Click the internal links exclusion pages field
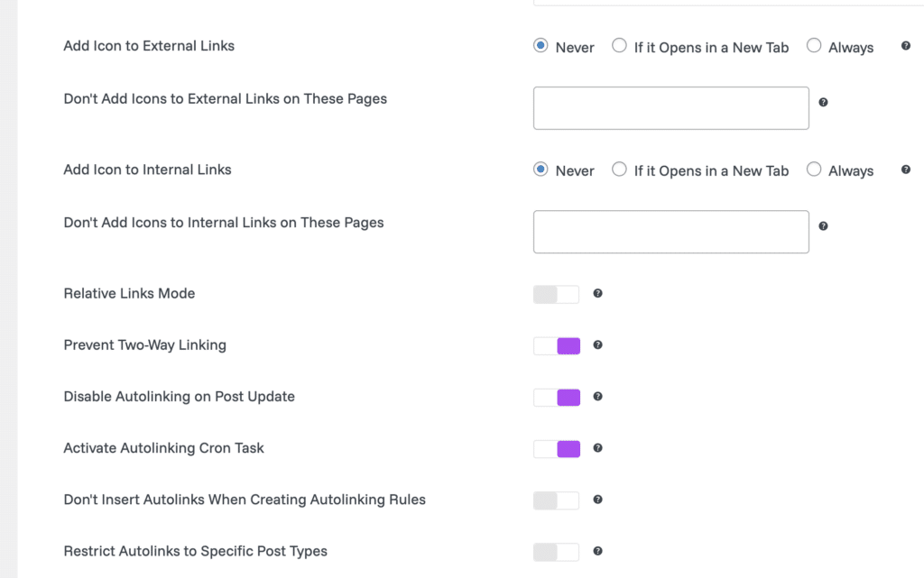This screenshot has width=924, height=578. (670, 232)
